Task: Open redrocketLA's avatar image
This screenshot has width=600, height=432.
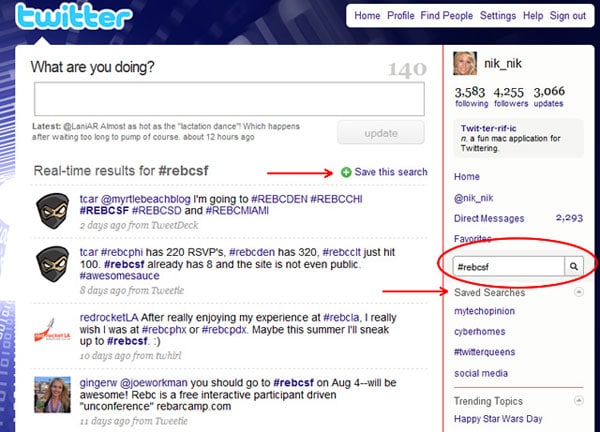Action: (52, 328)
